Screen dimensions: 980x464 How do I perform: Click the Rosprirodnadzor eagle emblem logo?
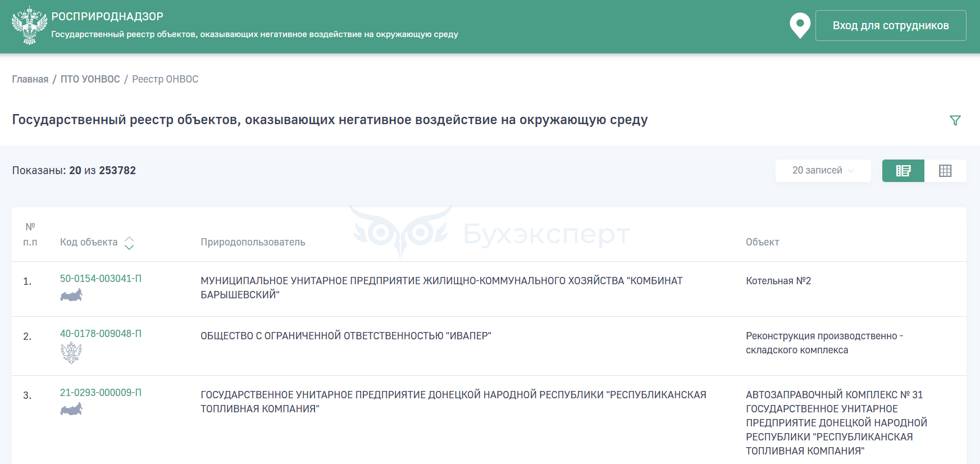click(29, 26)
